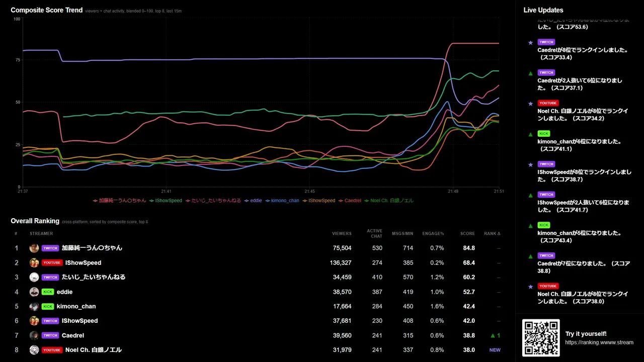The width and height of the screenshot is (644, 362).
Task: Open the https://ranking.wwww.stream link
Action: click(x=599, y=342)
